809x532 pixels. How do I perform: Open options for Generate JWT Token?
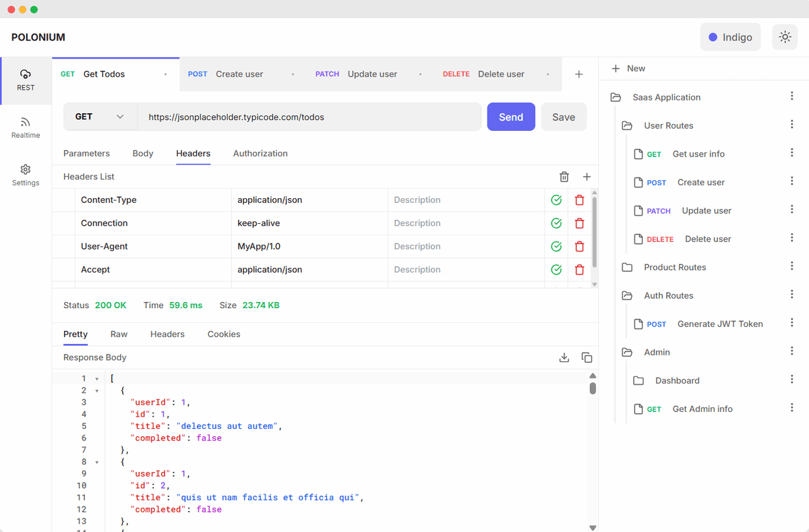click(791, 323)
